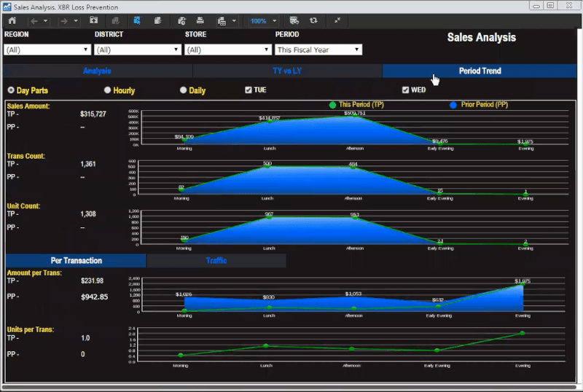583x392 pixels.
Task: Click the stacked pages copy icon
Action: pyautogui.click(x=157, y=21)
